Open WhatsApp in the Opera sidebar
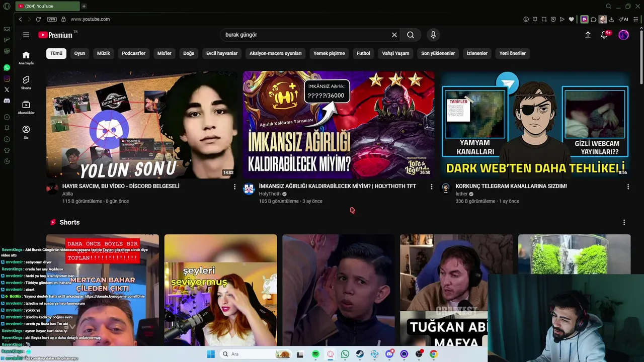Image resolution: width=644 pixels, height=362 pixels. (x=7, y=67)
